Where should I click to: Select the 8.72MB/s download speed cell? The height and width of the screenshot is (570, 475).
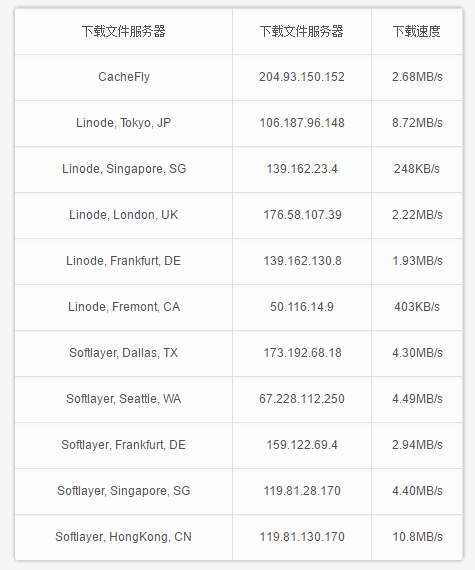point(417,123)
